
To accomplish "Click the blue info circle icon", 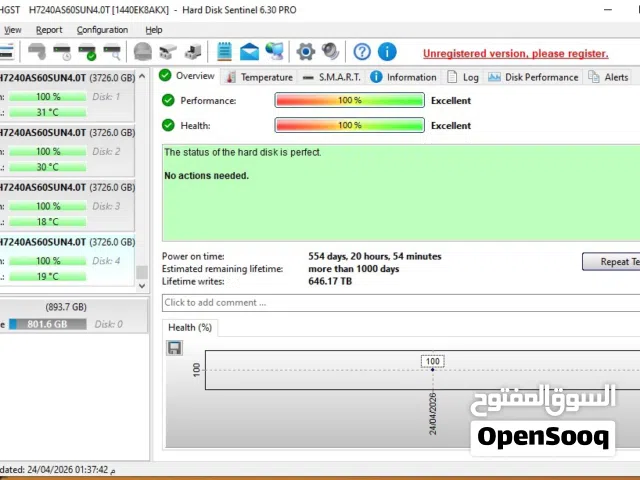I will (387, 52).
